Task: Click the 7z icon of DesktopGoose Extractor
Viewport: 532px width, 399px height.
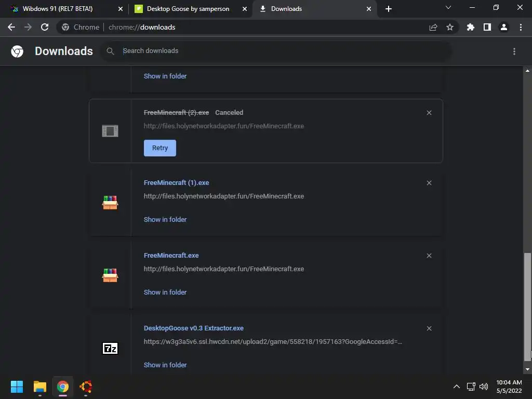Action: tap(110, 348)
